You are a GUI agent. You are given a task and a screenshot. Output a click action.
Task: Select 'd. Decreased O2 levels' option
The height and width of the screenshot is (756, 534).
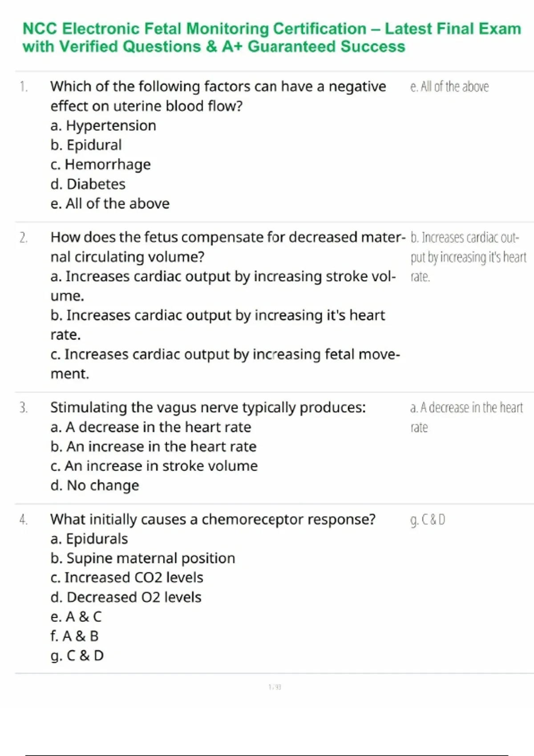[126, 597]
